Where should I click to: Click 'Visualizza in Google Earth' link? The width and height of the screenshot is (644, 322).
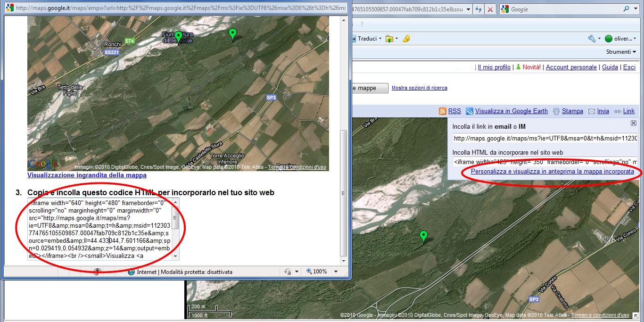pyautogui.click(x=512, y=111)
